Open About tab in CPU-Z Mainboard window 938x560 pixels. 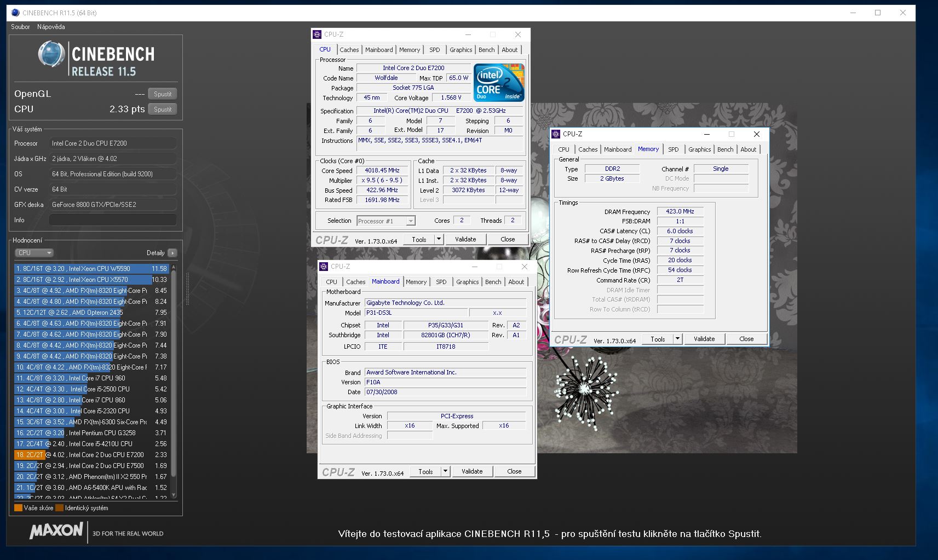point(516,282)
